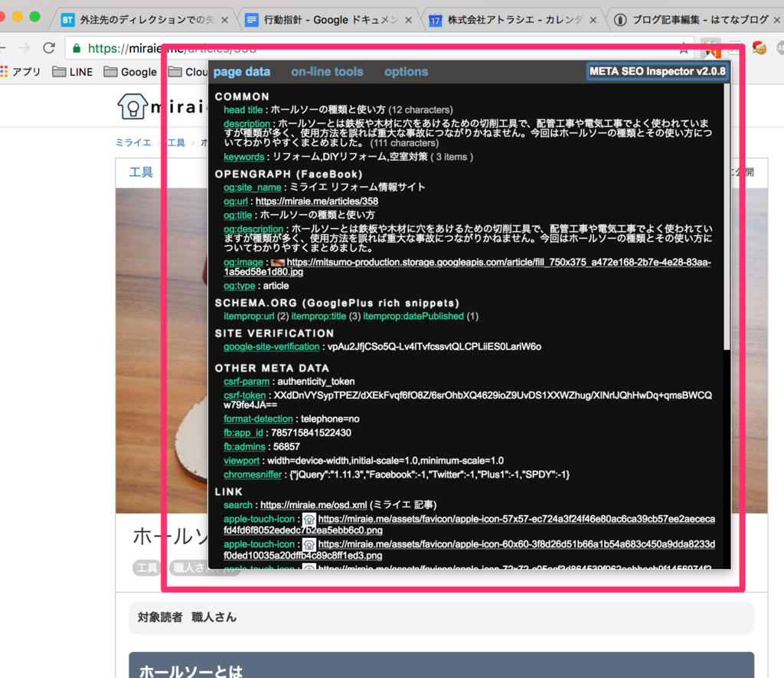Open the LINE bookmark folder
This screenshot has width=784, height=678.
tap(73, 72)
